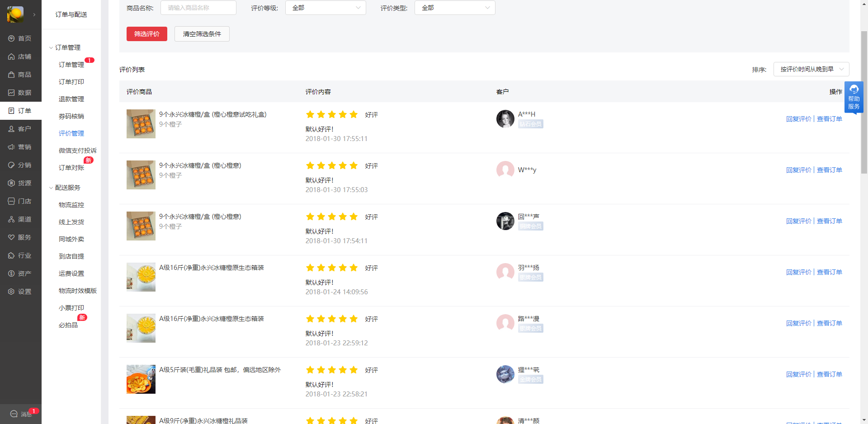Open the Products (商品) sidebar icon

12,75
